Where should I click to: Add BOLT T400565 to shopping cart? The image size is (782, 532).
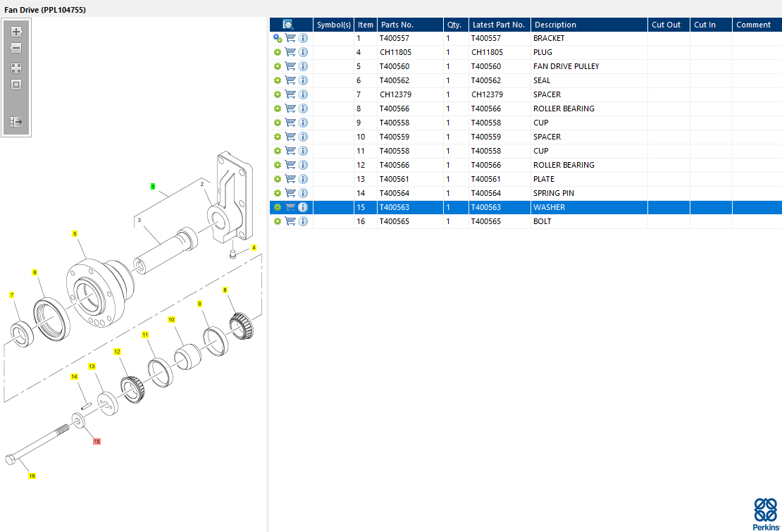(x=290, y=221)
